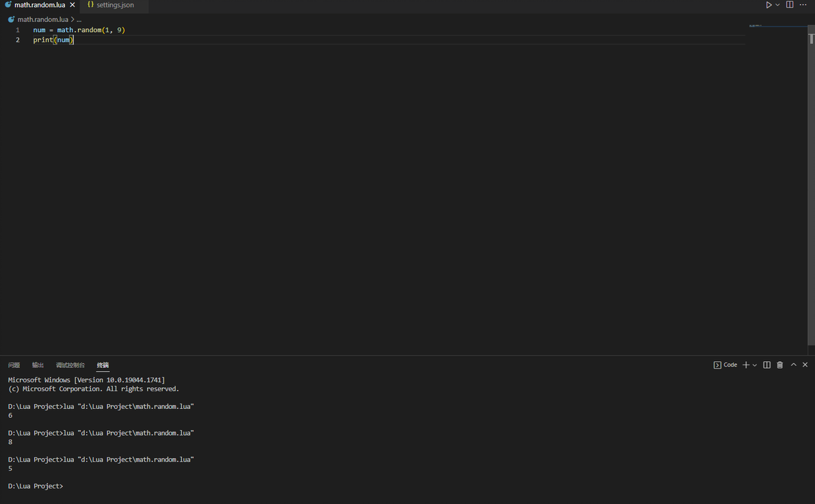Close the bottom panel

805,365
